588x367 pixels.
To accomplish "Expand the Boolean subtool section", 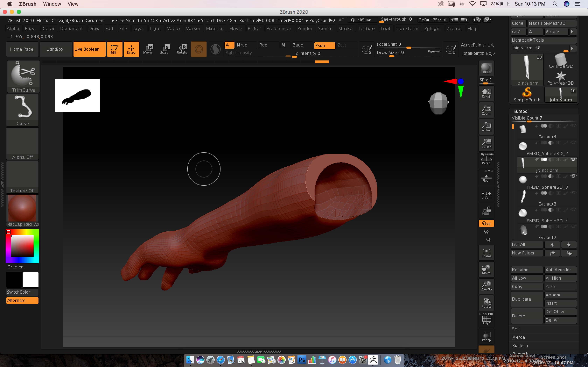I will tap(520, 345).
